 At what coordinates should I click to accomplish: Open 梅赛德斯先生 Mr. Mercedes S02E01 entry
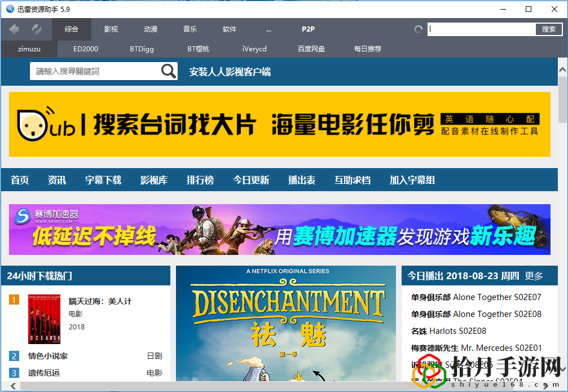point(477,348)
